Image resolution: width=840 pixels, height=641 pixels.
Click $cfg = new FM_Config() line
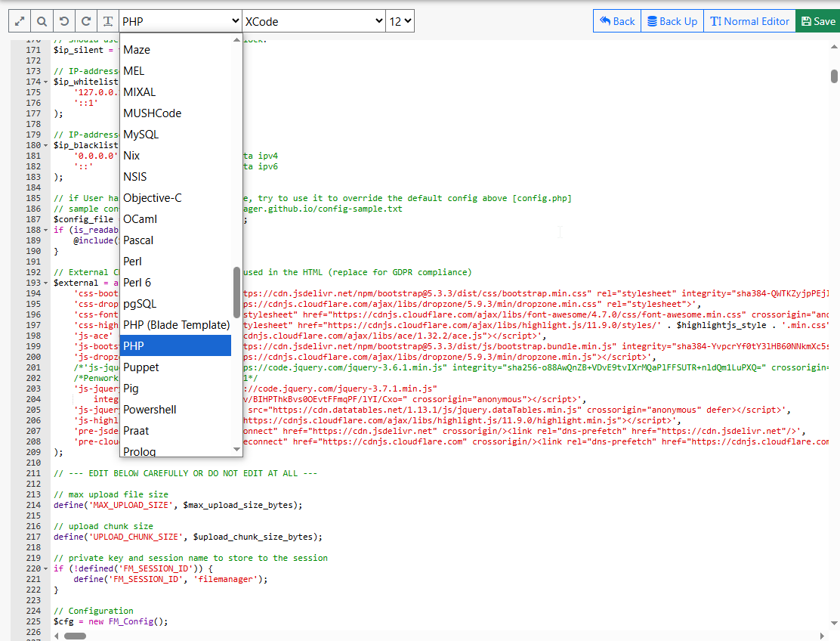pyautogui.click(x=110, y=621)
